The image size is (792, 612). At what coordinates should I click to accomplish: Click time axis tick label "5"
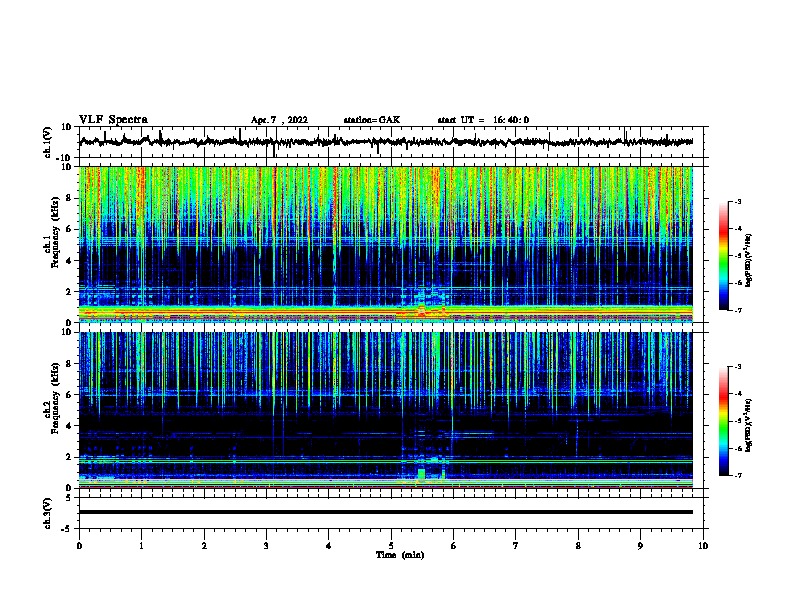pos(391,546)
